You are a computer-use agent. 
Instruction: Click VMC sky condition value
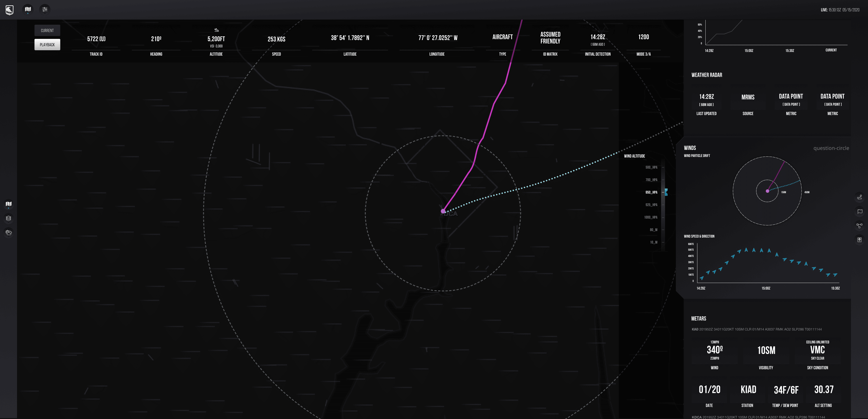tap(817, 350)
